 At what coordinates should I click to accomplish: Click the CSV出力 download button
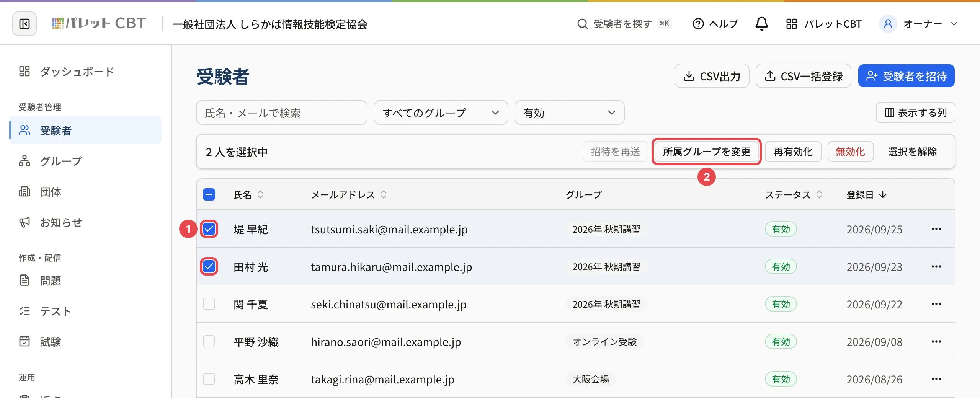tap(712, 76)
